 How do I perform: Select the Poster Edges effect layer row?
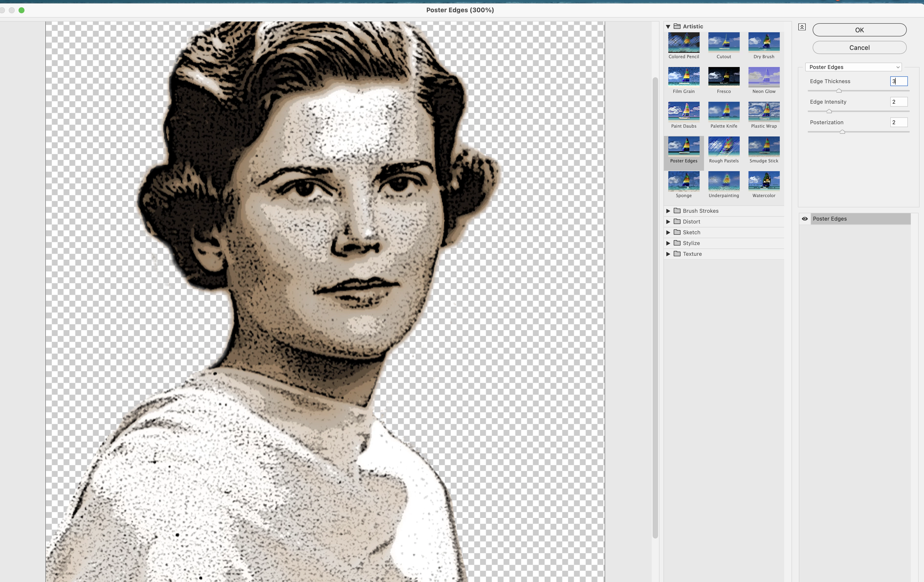pos(859,219)
